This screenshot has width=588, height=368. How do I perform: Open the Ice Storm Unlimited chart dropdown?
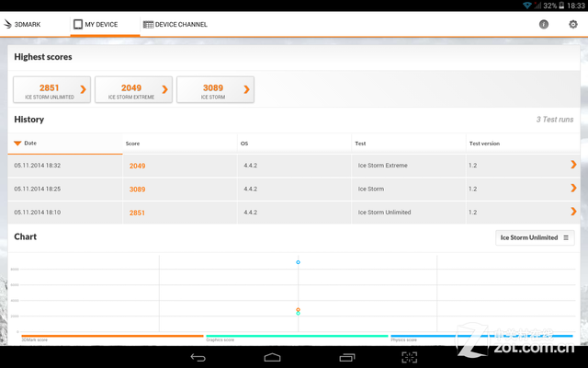point(535,237)
